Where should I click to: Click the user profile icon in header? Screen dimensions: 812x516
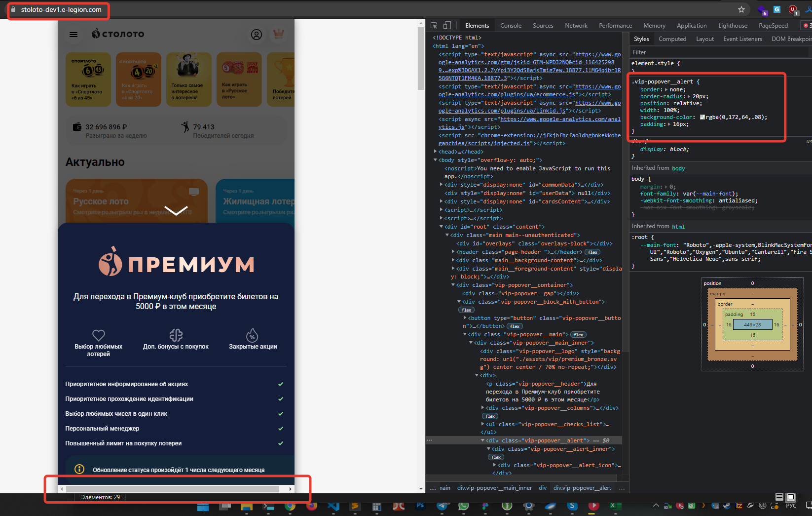257,35
